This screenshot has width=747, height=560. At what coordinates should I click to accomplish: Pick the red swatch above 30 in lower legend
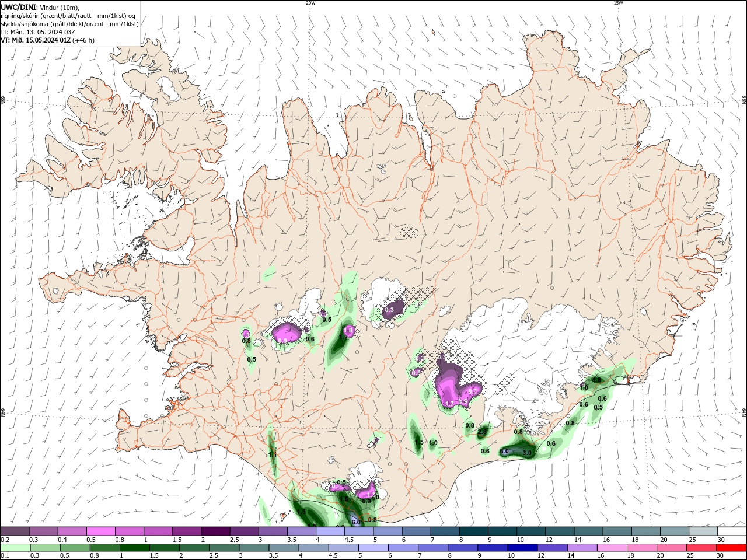731,548
